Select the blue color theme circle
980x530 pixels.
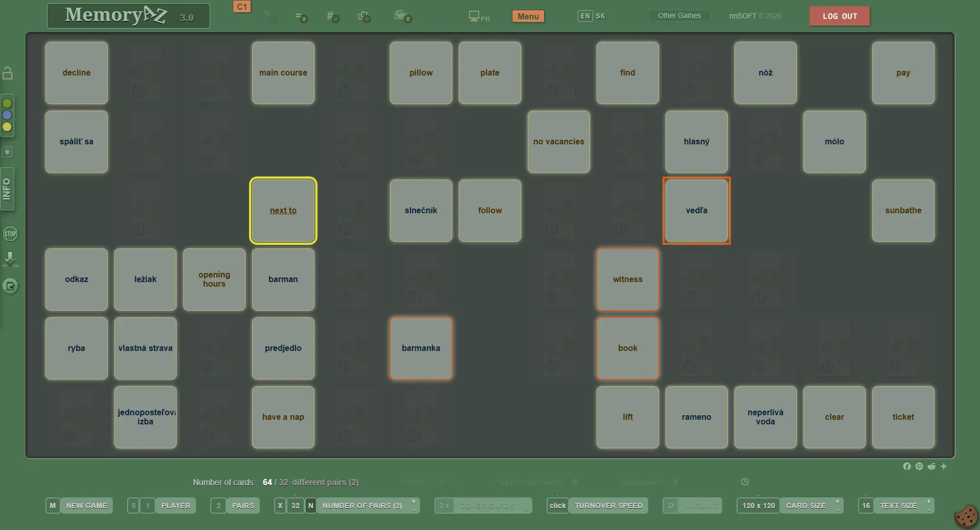tap(7, 115)
